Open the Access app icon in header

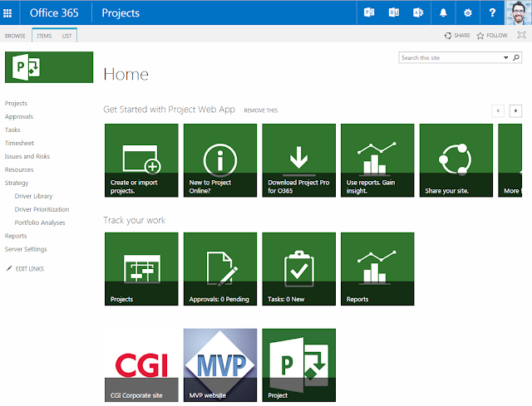click(418, 13)
